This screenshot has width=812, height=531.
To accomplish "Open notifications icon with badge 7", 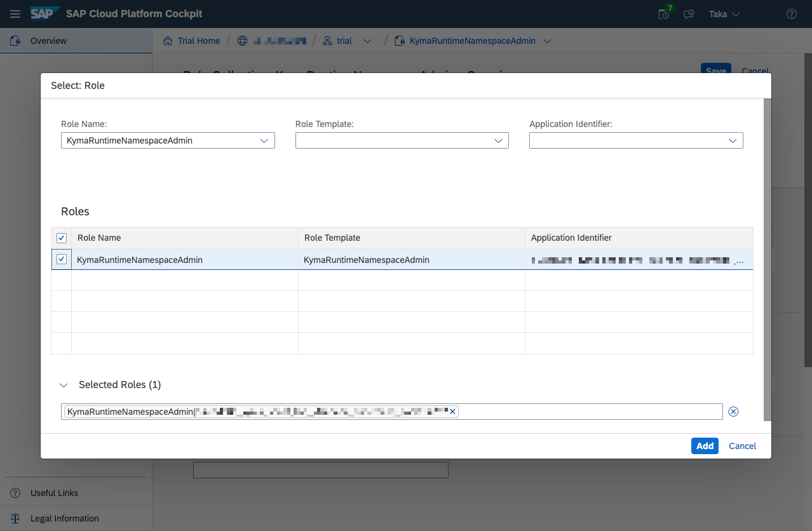I will pos(665,13).
